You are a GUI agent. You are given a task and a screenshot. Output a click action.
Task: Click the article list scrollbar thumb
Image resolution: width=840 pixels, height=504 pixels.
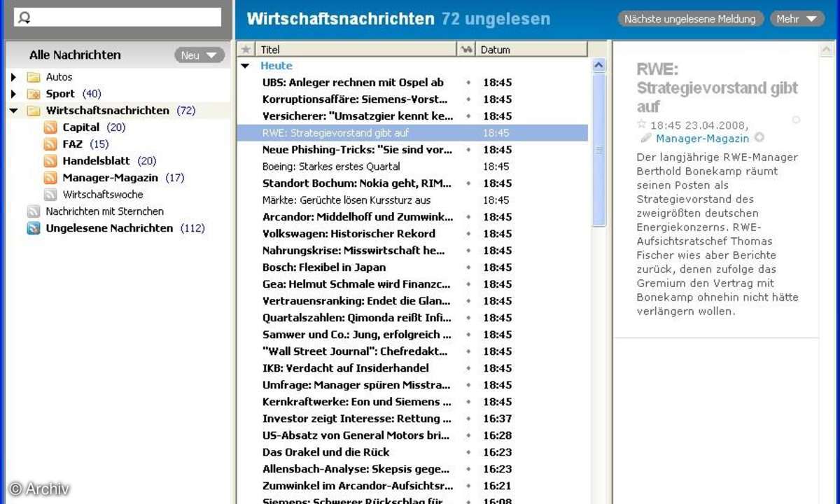coord(599,150)
